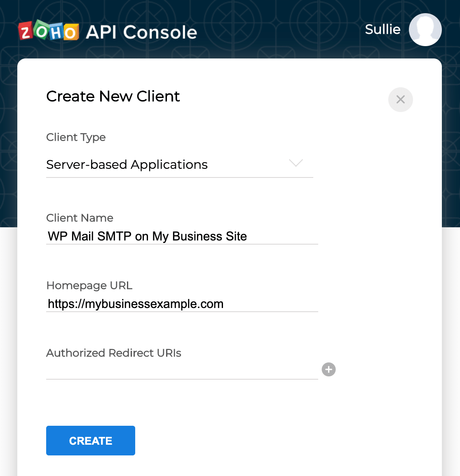Open Sullie's profile avatar
This screenshot has width=460, height=476.
tap(425, 30)
